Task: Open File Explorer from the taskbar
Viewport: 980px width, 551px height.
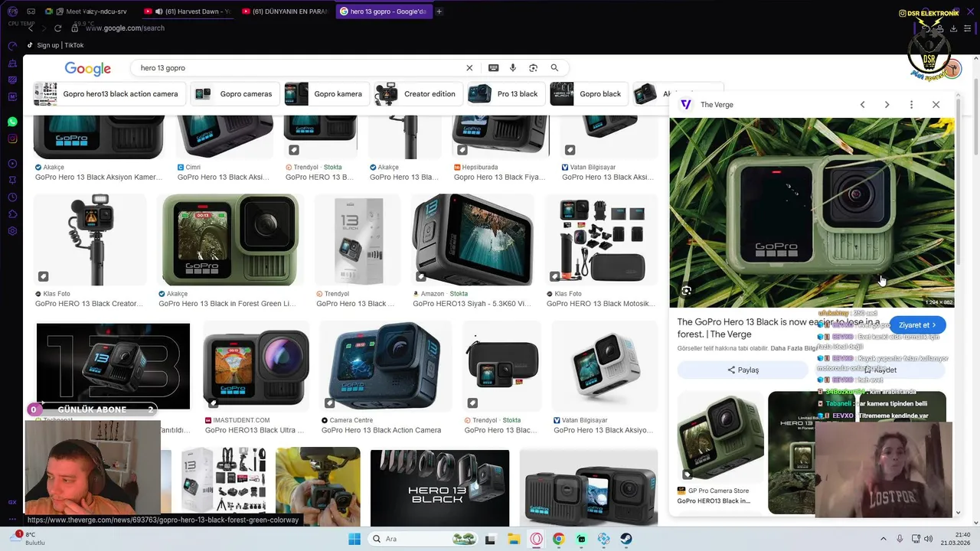Action: coord(512,539)
